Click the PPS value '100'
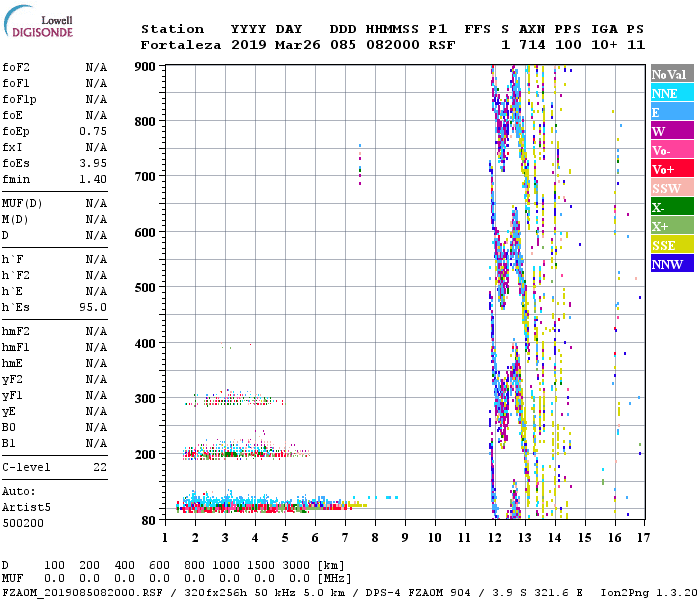Viewport: 700px width, 600px height. click(x=568, y=45)
